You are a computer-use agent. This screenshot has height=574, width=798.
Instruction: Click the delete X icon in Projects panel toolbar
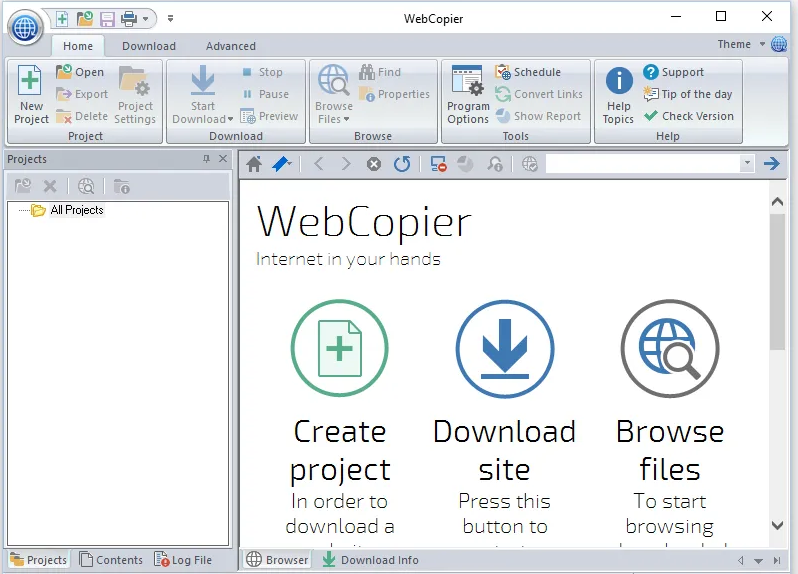pos(50,187)
